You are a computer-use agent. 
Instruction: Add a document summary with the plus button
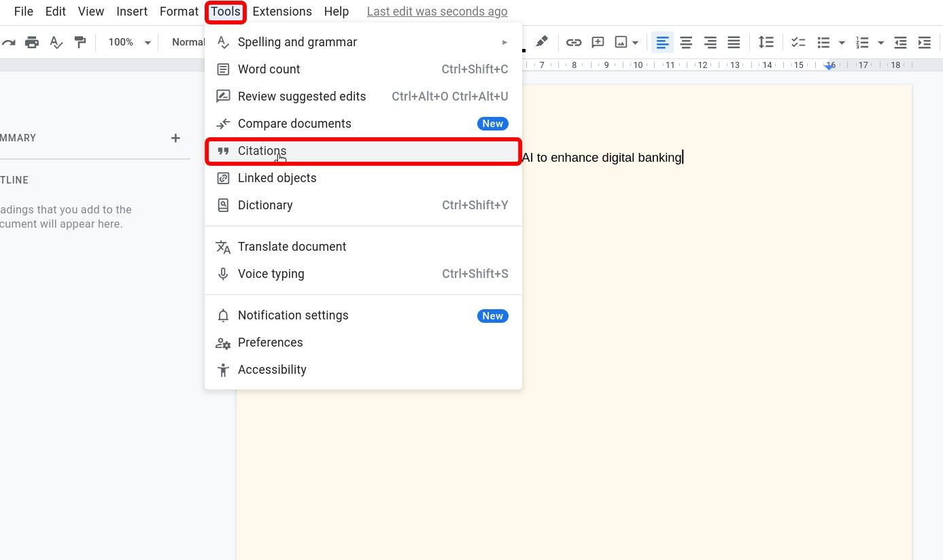tap(175, 138)
